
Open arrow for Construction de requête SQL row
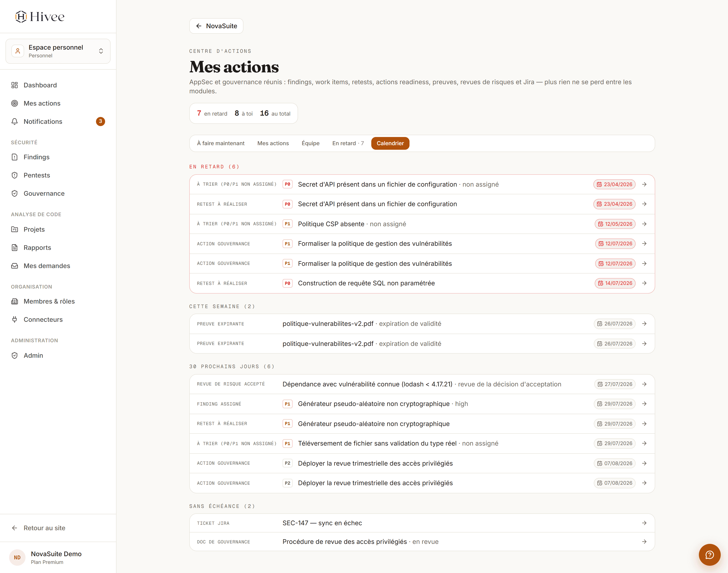click(644, 283)
